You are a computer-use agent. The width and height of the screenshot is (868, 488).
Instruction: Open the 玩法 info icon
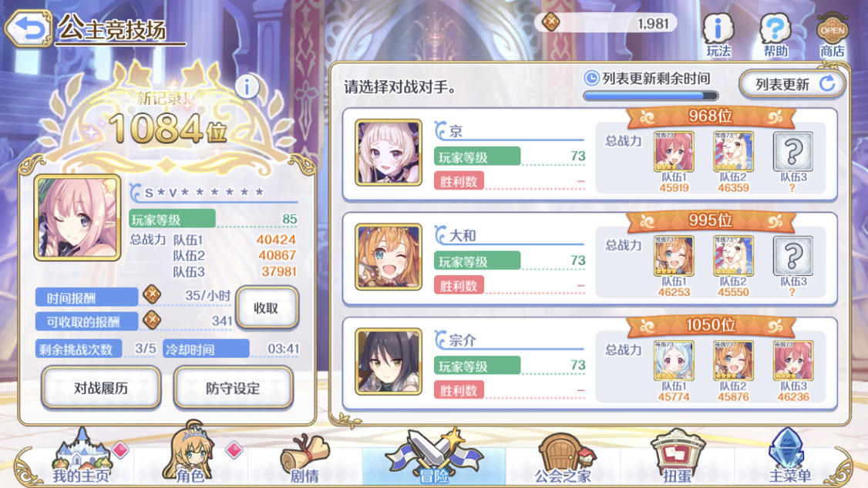point(718,35)
